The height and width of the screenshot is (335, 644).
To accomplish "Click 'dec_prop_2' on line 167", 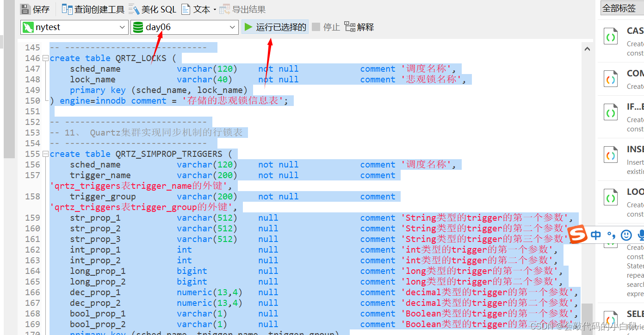I will point(95,303).
